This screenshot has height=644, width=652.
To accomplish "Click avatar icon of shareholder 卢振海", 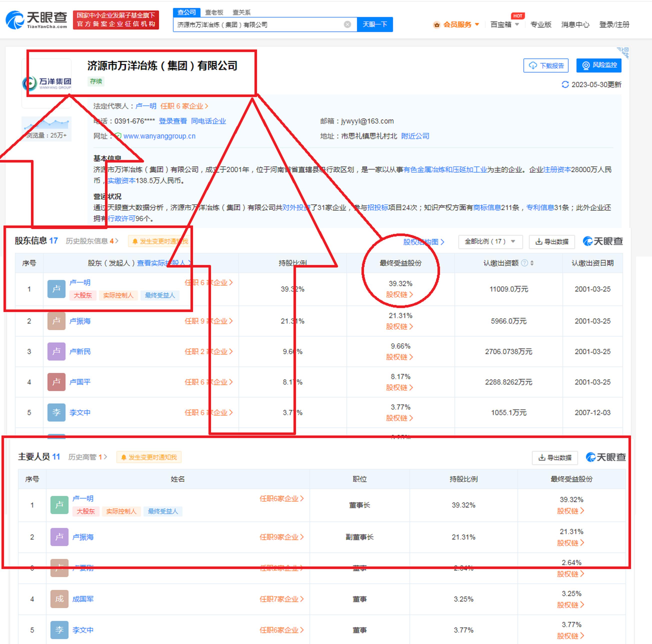I will 56,321.
